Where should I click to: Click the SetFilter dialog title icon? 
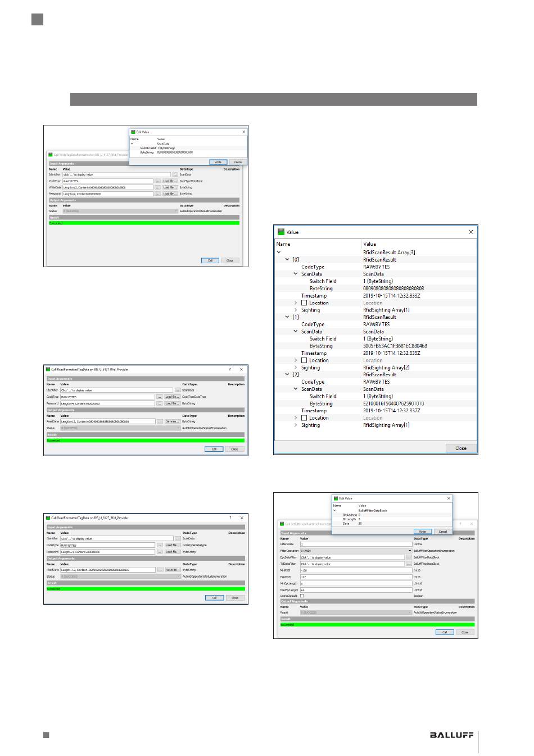point(281,524)
